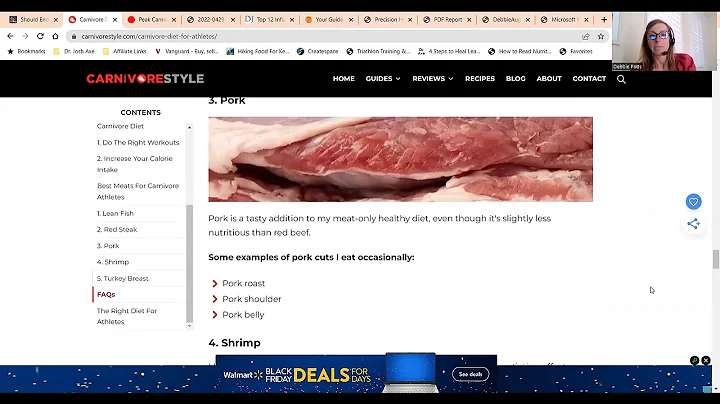Go back with the browser back arrow

(10, 36)
